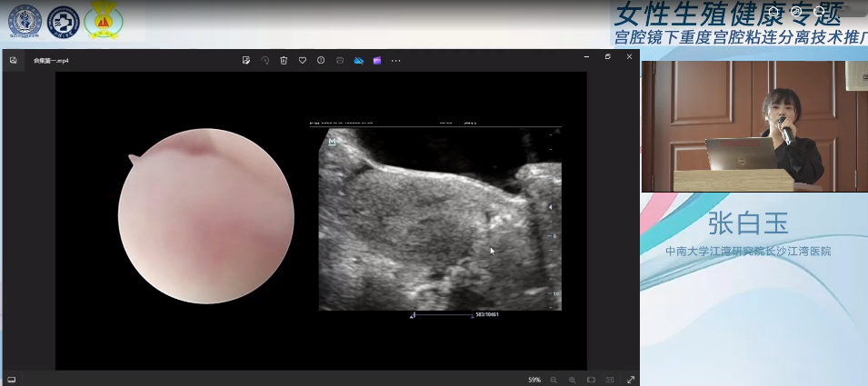Click the Rotate icon in top toolbar

(x=265, y=60)
